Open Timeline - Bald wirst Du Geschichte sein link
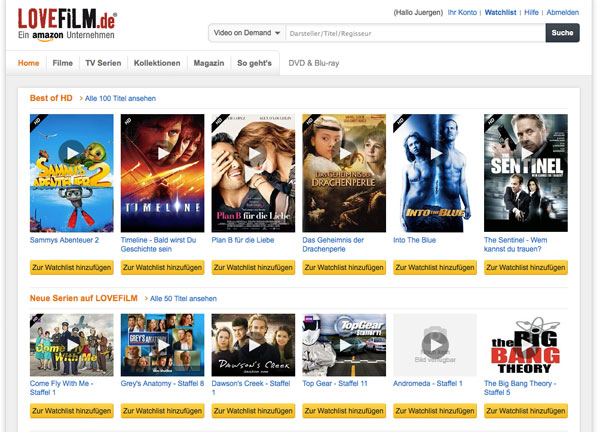The height and width of the screenshot is (432, 600). 158,245
